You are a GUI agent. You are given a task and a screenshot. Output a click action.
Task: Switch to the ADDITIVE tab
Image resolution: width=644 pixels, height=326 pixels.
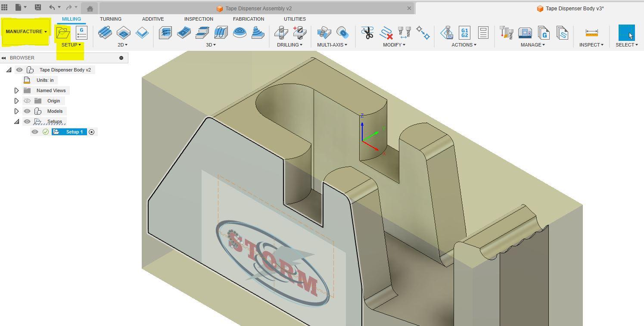coord(153,19)
